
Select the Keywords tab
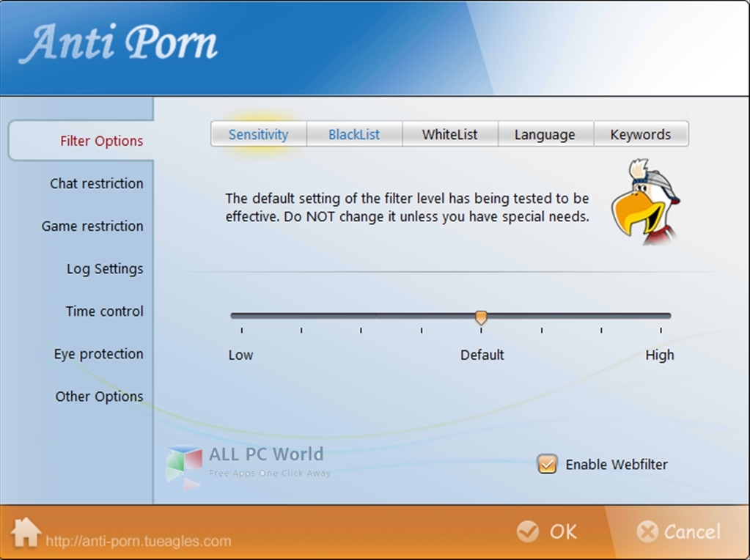point(641,134)
